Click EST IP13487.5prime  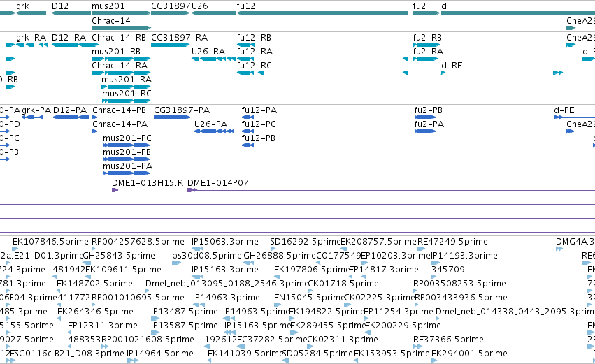(185, 312)
